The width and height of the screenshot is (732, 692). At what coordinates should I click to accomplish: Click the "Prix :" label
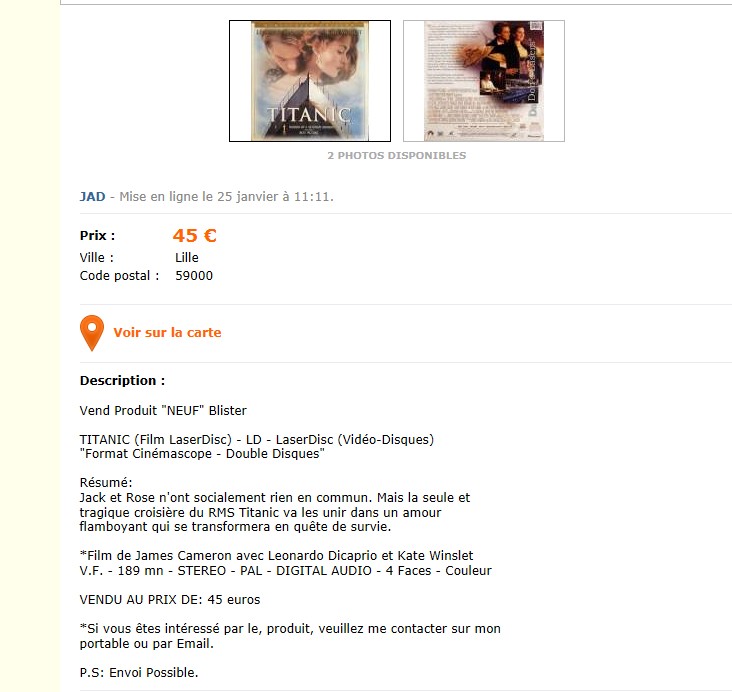[97, 236]
